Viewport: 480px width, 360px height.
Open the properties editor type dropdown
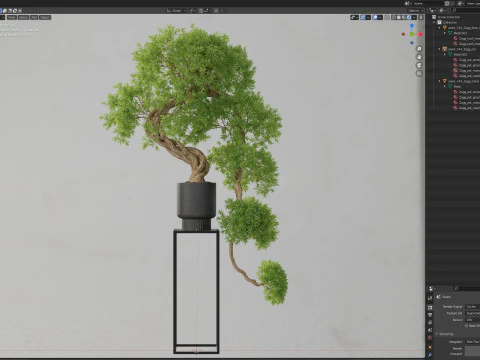coord(433,288)
